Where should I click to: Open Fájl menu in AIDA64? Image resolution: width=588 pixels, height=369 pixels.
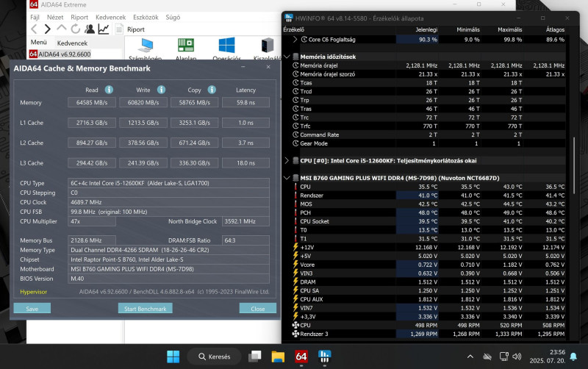pyautogui.click(x=35, y=17)
